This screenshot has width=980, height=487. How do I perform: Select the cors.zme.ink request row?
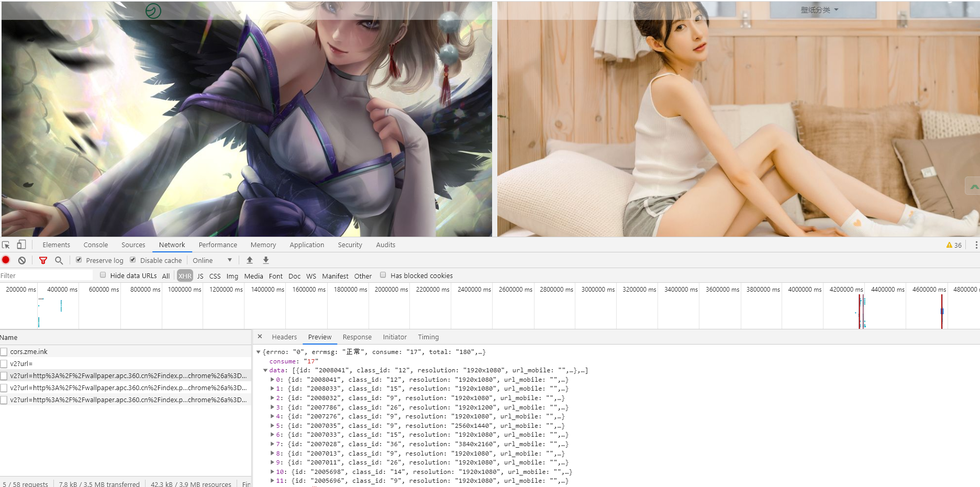[x=126, y=352]
